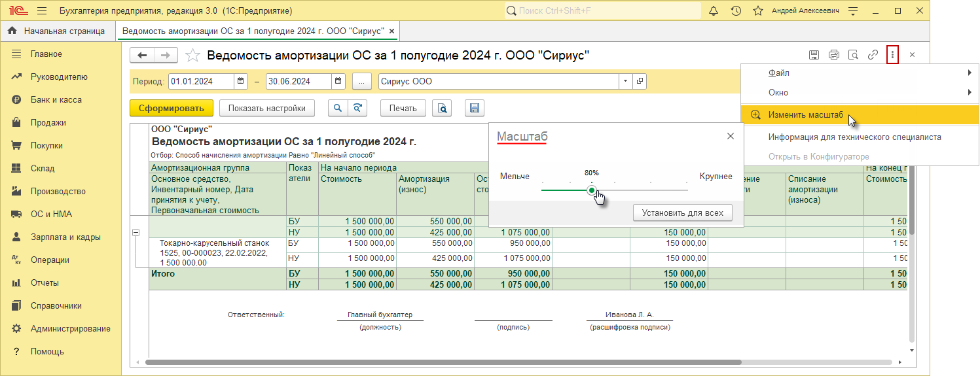Close the report form with X near three dots

[912, 55]
